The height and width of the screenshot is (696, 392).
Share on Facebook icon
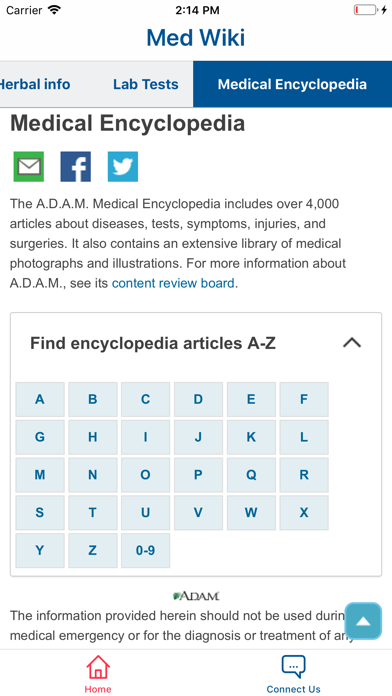coord(76,167)
